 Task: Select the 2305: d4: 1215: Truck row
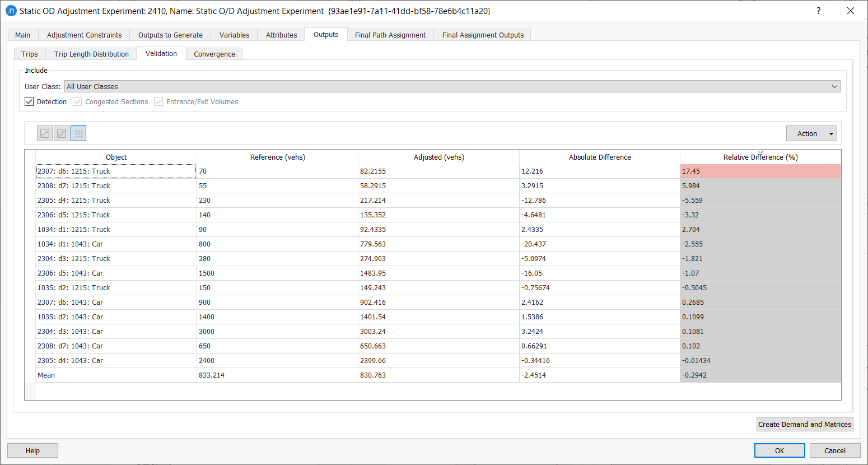pyautogui.click(x=116, y=201)
